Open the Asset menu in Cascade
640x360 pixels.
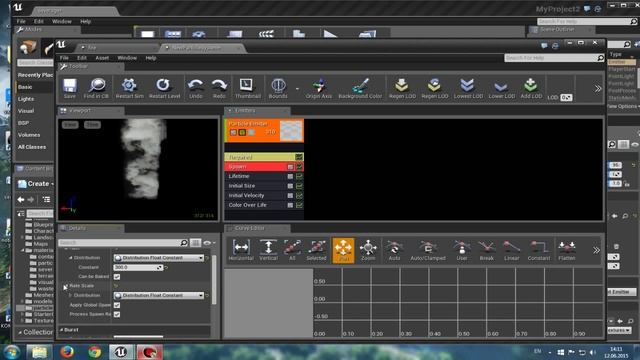pyautogui.click(x=102, y=58)
